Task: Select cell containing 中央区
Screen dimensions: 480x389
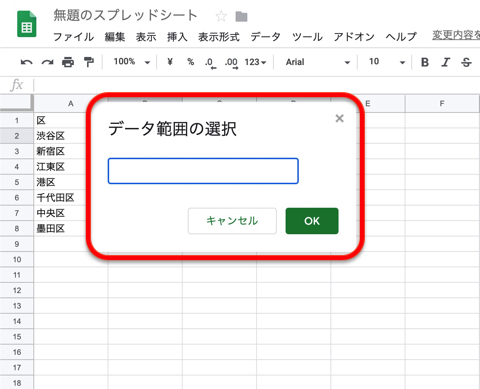Action: point(71,213)
